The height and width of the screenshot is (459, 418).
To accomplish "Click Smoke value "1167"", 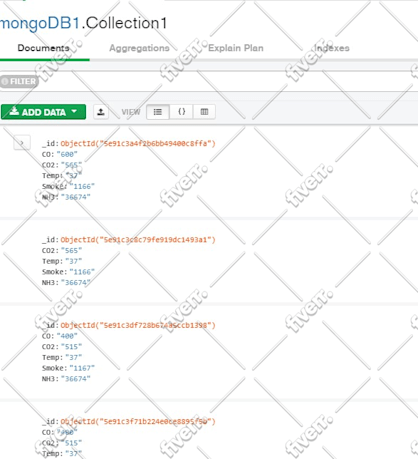I will coord(82,368).
